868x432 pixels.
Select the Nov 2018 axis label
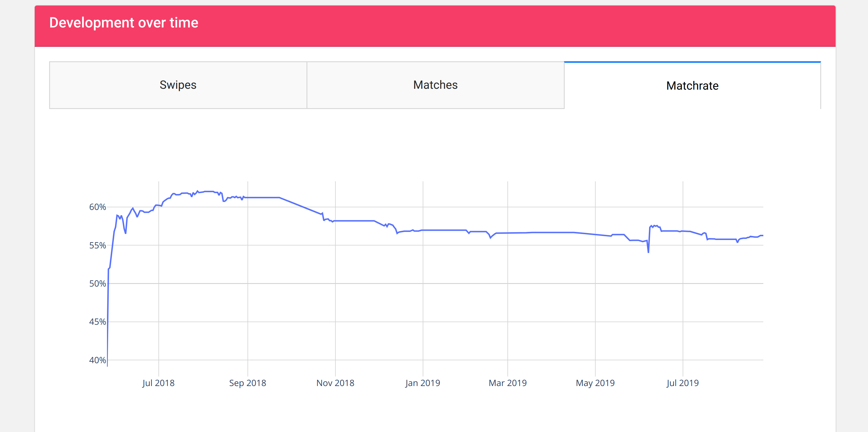pos(335,383)
